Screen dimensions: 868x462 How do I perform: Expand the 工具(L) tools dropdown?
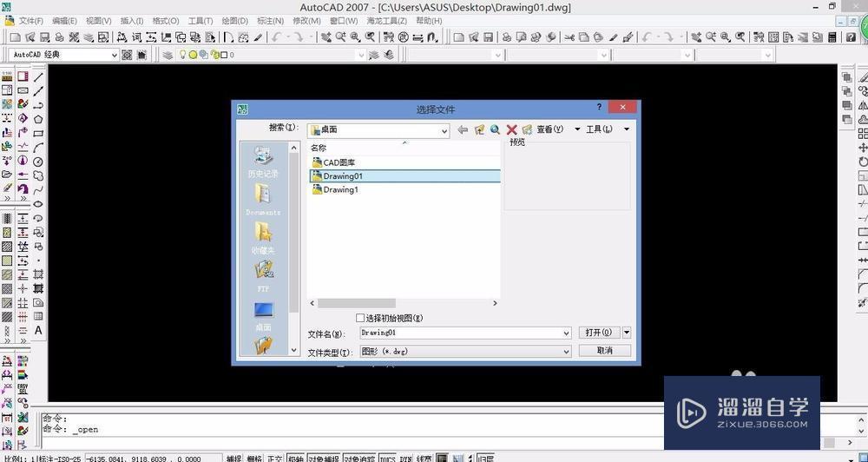tap(627, 129)
